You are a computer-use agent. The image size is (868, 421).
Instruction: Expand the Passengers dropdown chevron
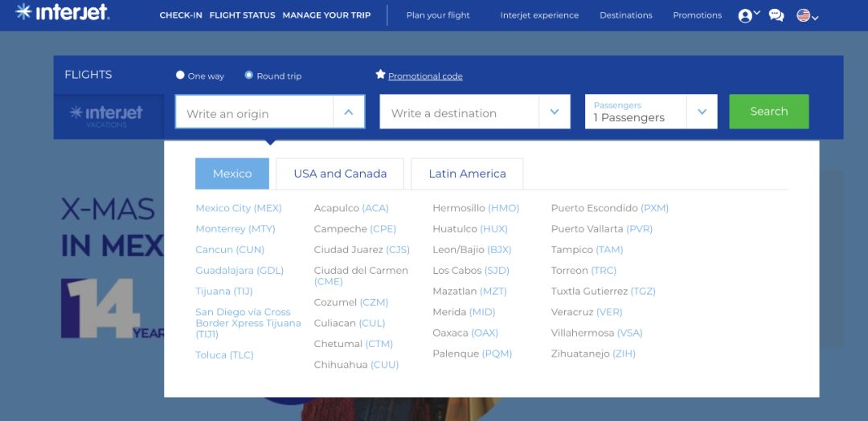pyautogui.click(x=702, y=112)
